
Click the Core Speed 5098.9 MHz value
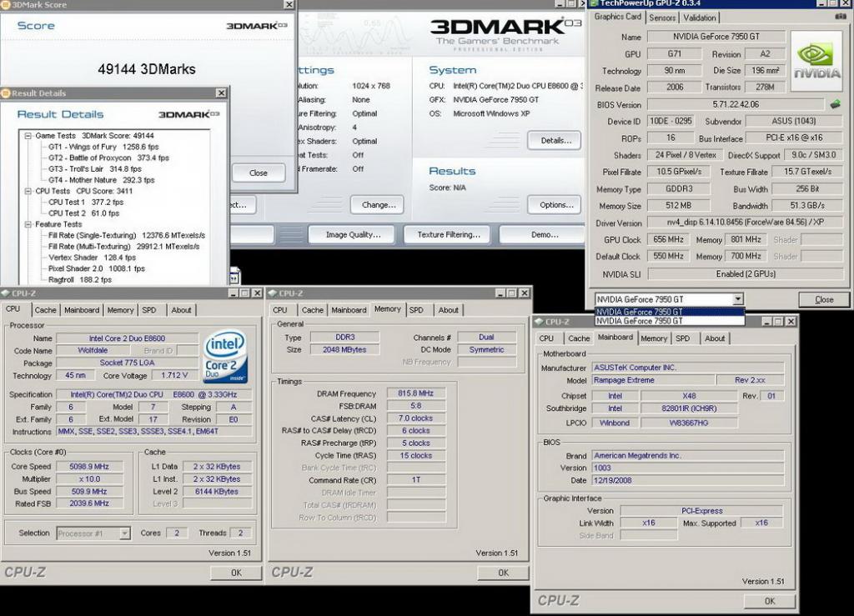click(x=89, y=466)
